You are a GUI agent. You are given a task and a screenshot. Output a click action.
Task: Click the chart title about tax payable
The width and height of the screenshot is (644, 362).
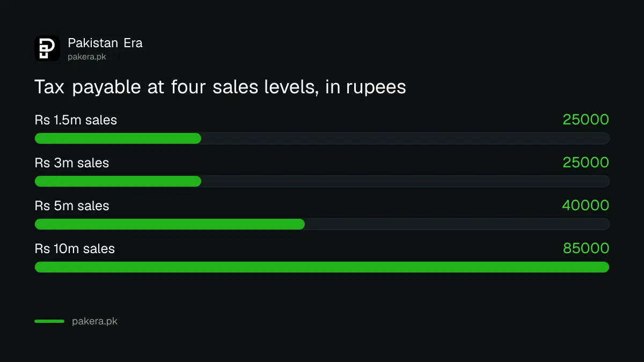click(220, 87)
